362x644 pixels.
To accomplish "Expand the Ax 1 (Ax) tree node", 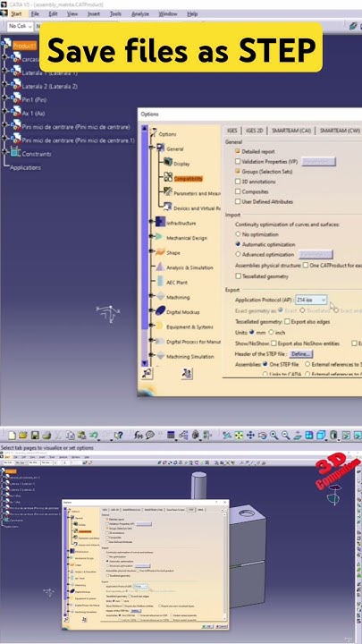I will 5,113.
